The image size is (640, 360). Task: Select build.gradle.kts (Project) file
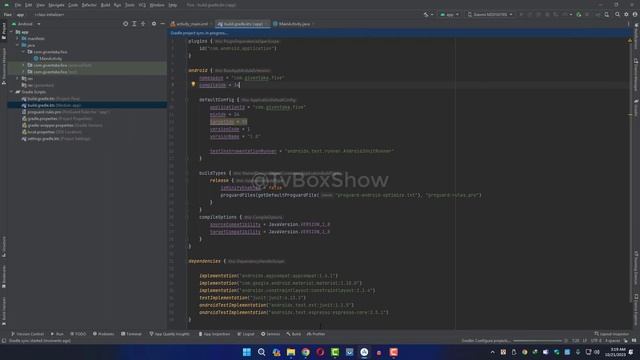[51, 99]
